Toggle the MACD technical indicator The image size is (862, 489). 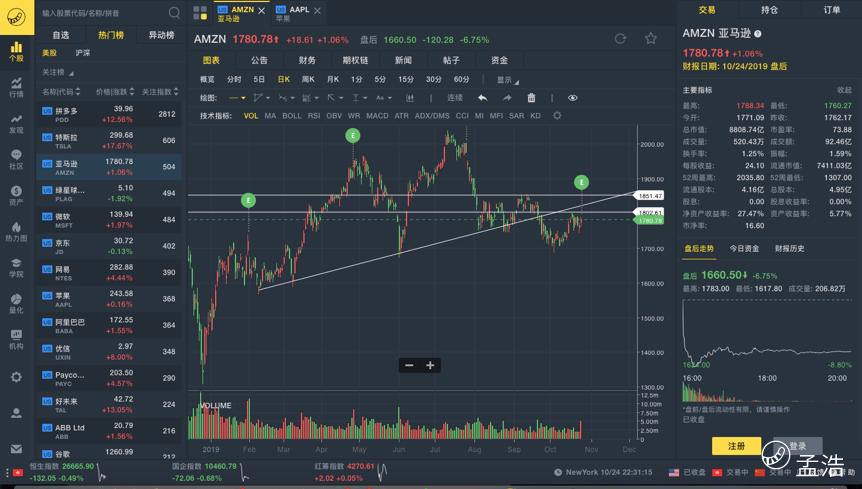pyautogui.click(x=377, y=116)
